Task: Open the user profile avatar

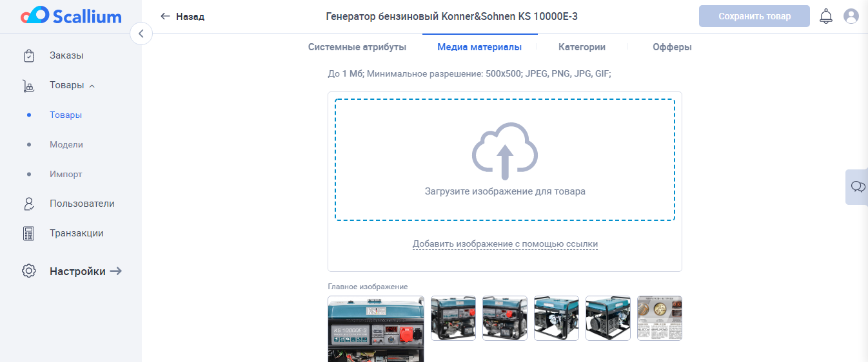Action: pyautogui.click(x=851, y=16)
